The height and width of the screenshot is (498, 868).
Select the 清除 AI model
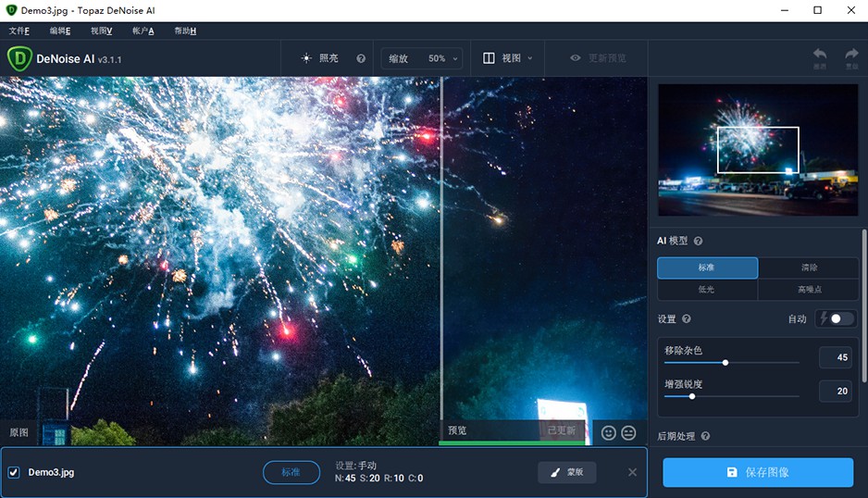pyautogui.click(x=809, y=268)
